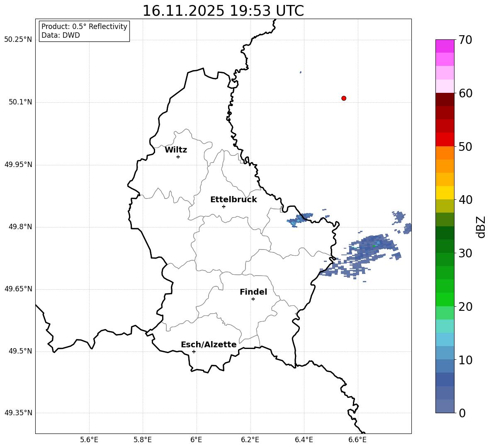Click the 10 tick label on colorbar
The width and height of the screenshot is (491, 448).
click(x=465, y=360)
